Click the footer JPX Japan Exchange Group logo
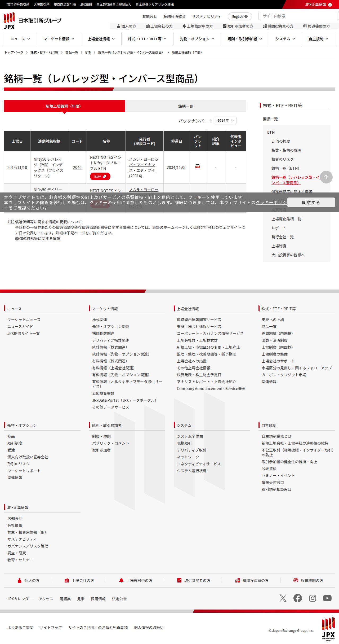 click(x=328, y=629)
